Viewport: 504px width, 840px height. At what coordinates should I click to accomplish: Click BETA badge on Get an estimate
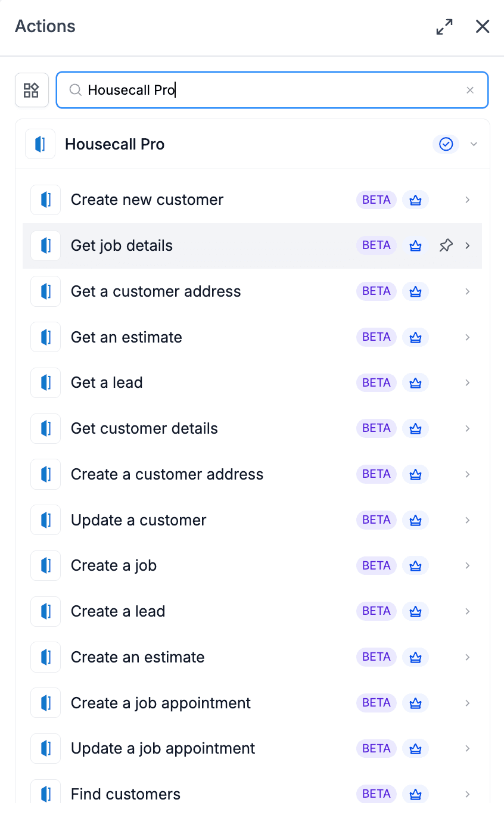(377, 337)
